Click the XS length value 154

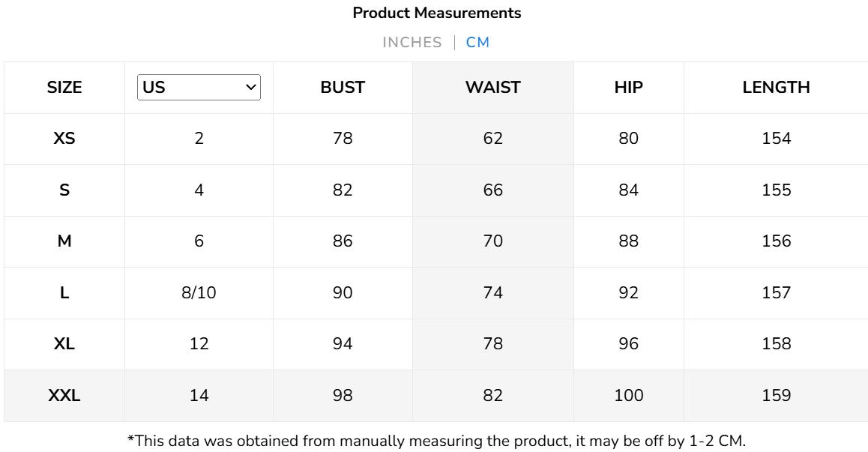pyautogui.click(x=776, y=139)
